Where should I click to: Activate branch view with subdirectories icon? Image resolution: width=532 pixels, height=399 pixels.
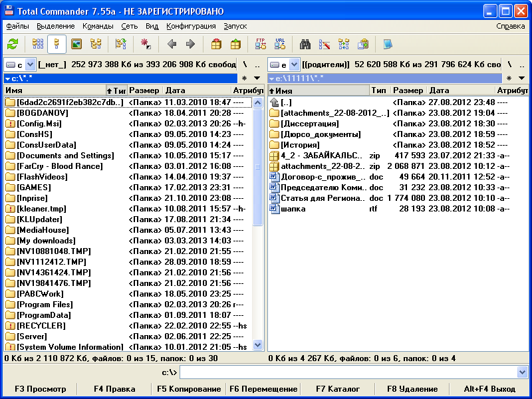coord(120,44)
